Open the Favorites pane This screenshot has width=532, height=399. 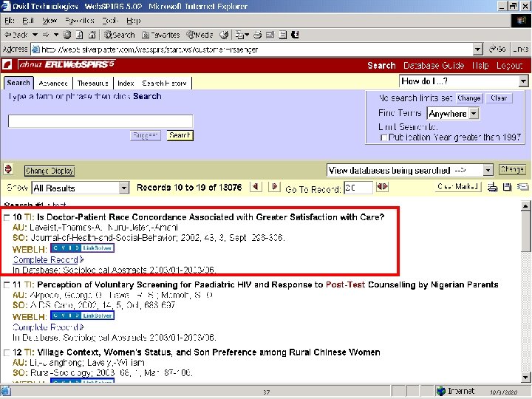(x=160, y=35)
